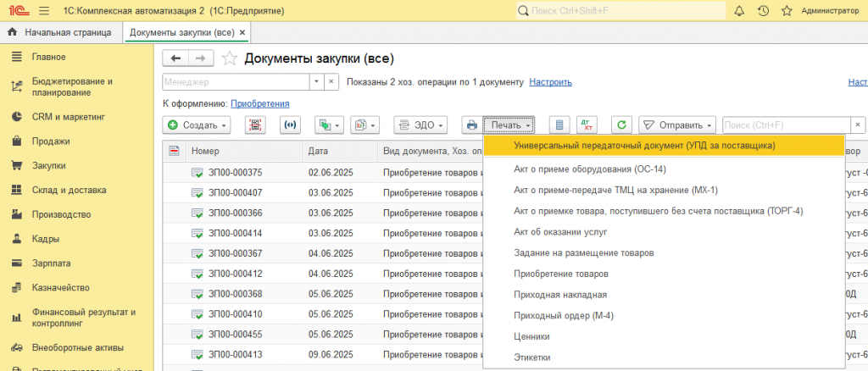The width and height of the screenshot is (868, 371).
Task: Expand the Отправить dropdown
Action: (x=678, y=125)
